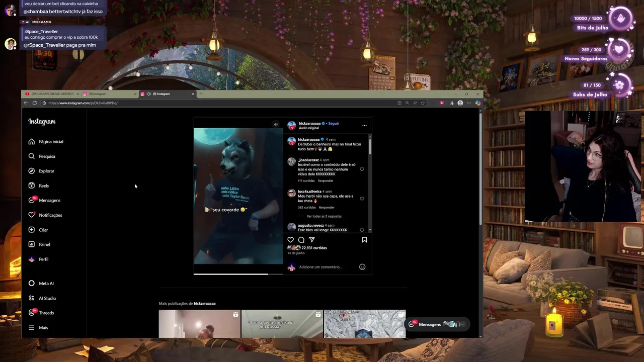
Task: Open AI Studio in the sidebar
Action: [x=42, y=298]
